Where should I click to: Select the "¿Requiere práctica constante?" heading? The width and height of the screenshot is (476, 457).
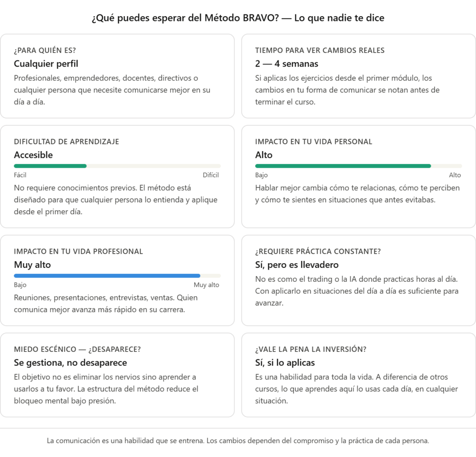318,252
